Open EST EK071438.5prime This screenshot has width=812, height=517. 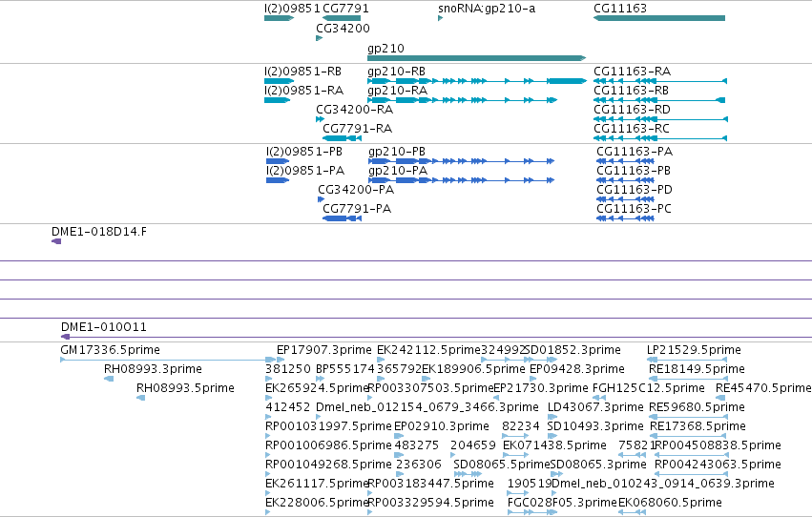[x=554, y=446]
